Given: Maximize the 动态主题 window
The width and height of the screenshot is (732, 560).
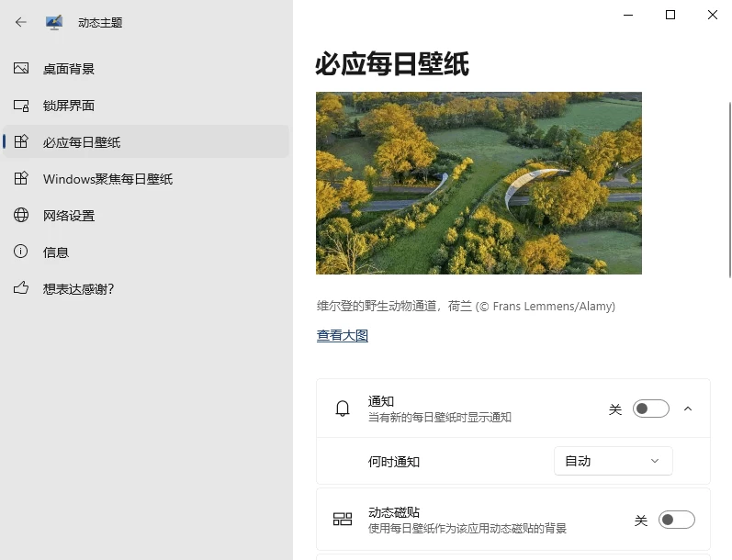Looking at the screenshot, I should point(670,15).
